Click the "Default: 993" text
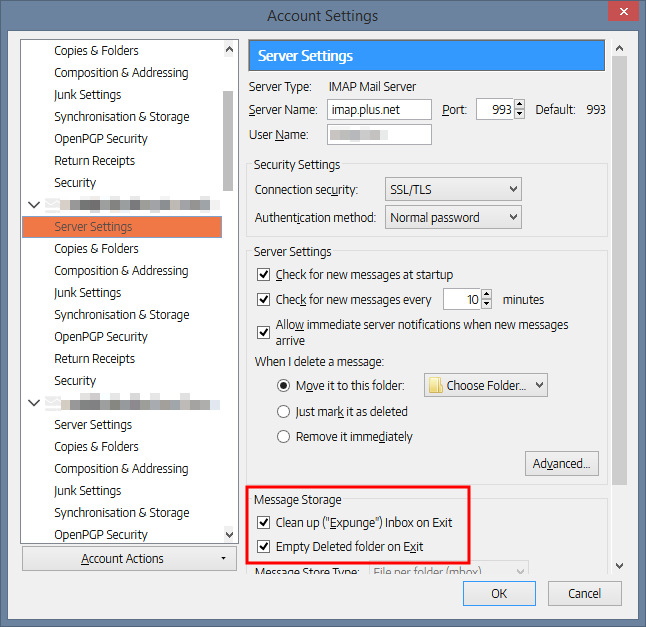The image size is (646, 627). pos(570,110)
